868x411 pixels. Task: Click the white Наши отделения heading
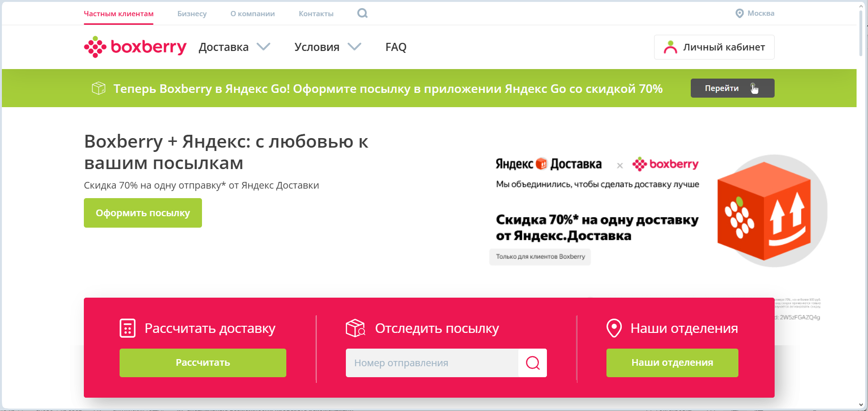tap(684, 328)
